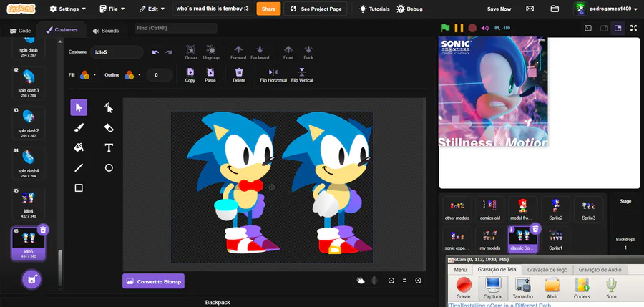Switch to the Sounds tab
The height and width of the screenshot is (307, 644).
click(x=106, y=30)
